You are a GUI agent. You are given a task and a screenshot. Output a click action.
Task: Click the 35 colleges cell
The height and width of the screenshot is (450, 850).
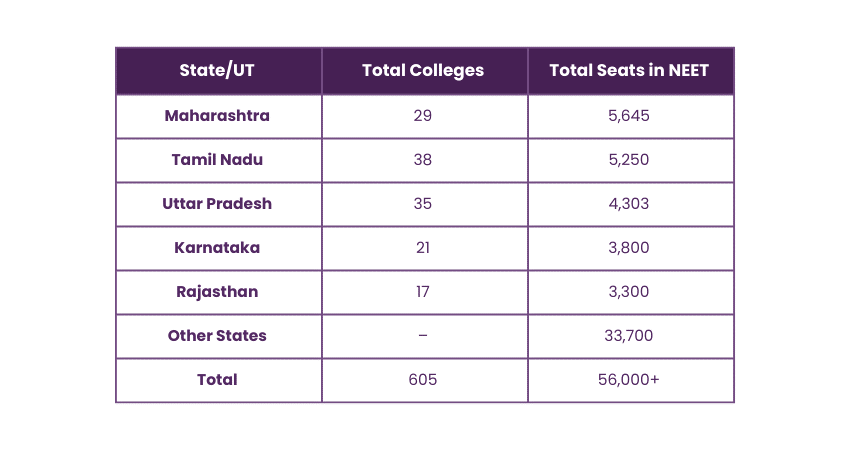click(x=423, y=203)
